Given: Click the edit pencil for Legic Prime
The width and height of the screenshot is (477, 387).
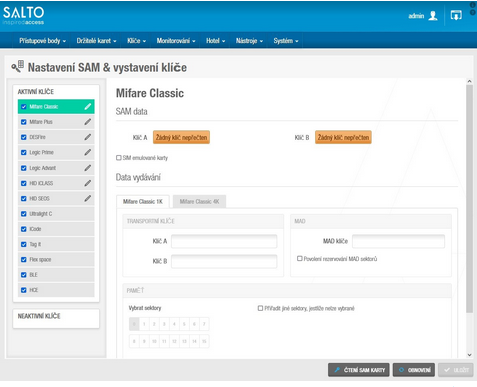Looking at the screenshot, I should pyautogui.click(x=88, y=152).
